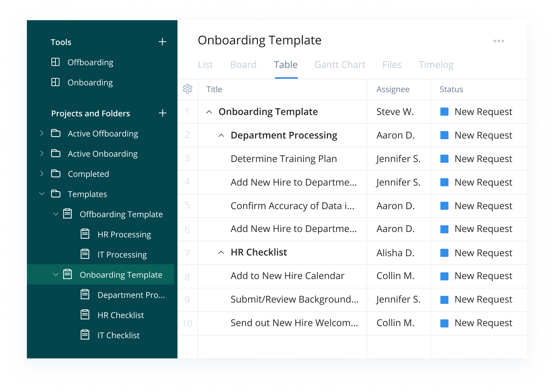Viewport: 554px width, 392px height.
Task: Open the Confirm Accuracy of Data i... task
Action: pyautogui.click(x=292, y=206)
